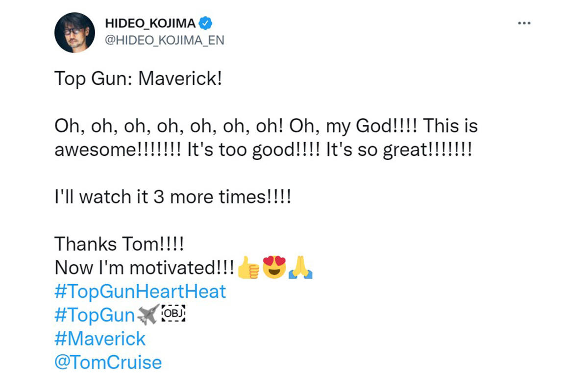Visit the @TomCruise mention

tap(108, 363)
